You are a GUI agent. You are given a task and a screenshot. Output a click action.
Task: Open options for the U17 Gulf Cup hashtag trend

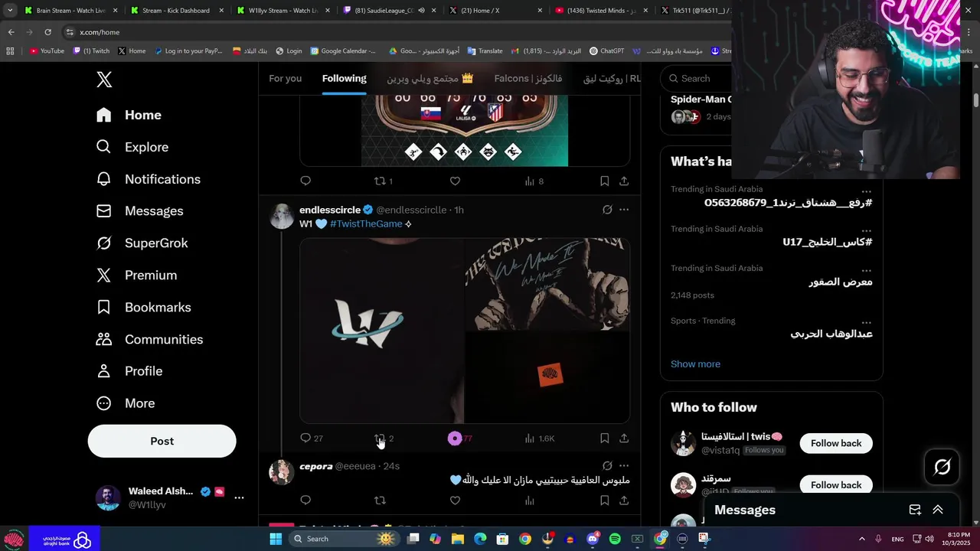coord(866,231)
